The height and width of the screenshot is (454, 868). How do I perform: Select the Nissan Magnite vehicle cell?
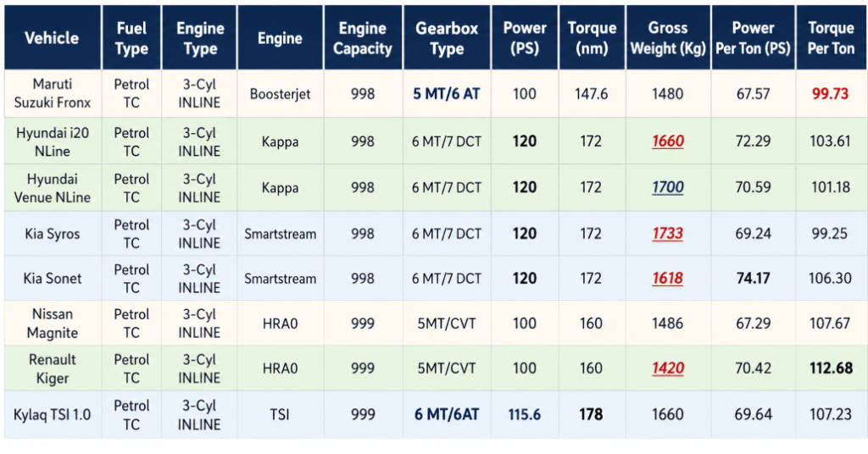click(52, 324)
